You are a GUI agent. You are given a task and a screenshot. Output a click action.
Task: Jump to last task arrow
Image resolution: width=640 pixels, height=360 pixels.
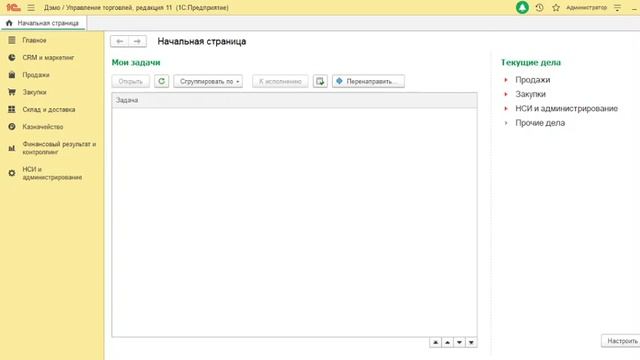pos(471,342)
